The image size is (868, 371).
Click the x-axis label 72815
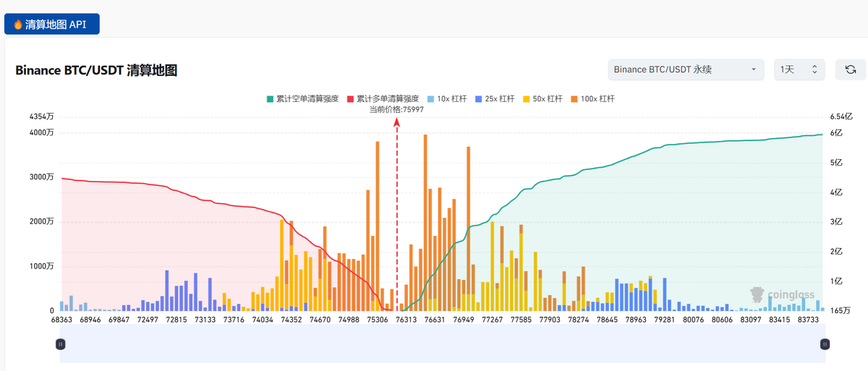coord(176,320)
